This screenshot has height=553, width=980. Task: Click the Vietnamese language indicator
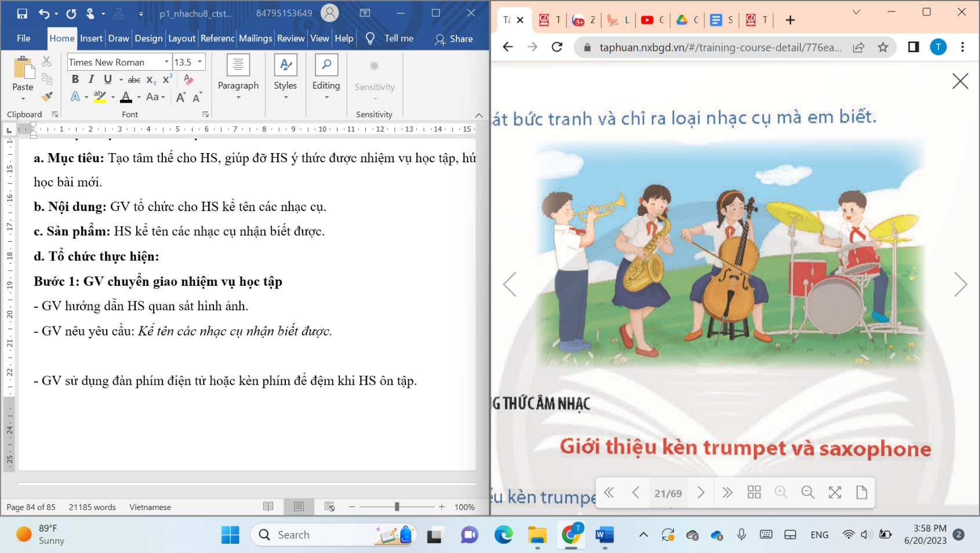point(150,507)
